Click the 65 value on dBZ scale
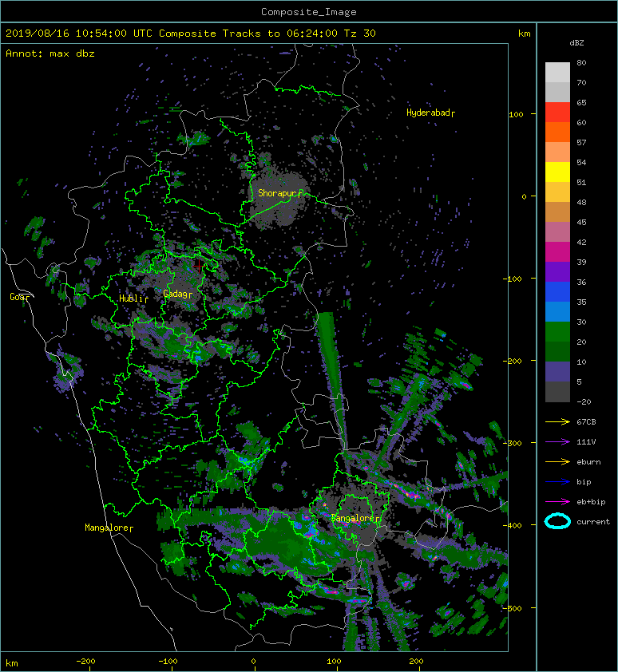This screenshot has width=618, height=672. tap(581, 102)
